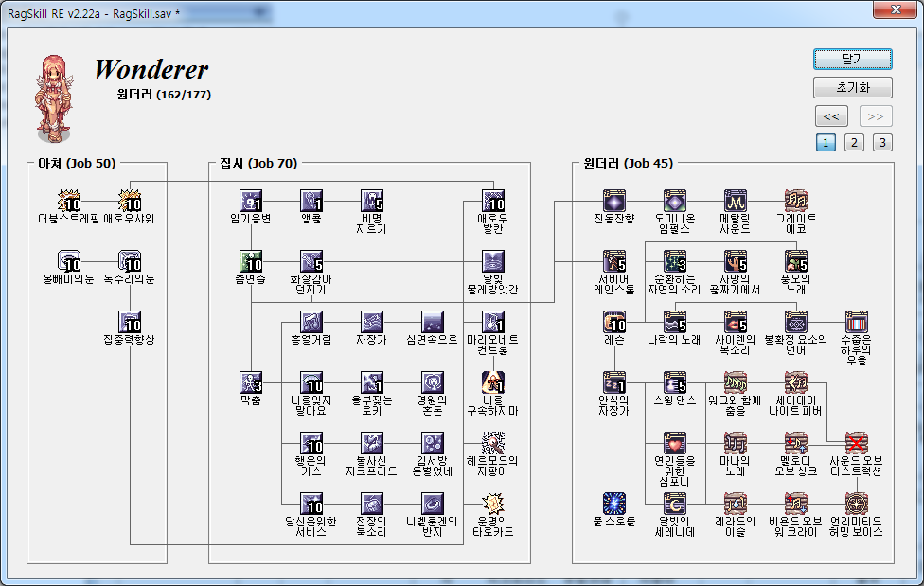This screenshot has width=924, height=586.
Task: Click the 불사신 지크프리드 skill icon
Action: [x=372, y=443]
